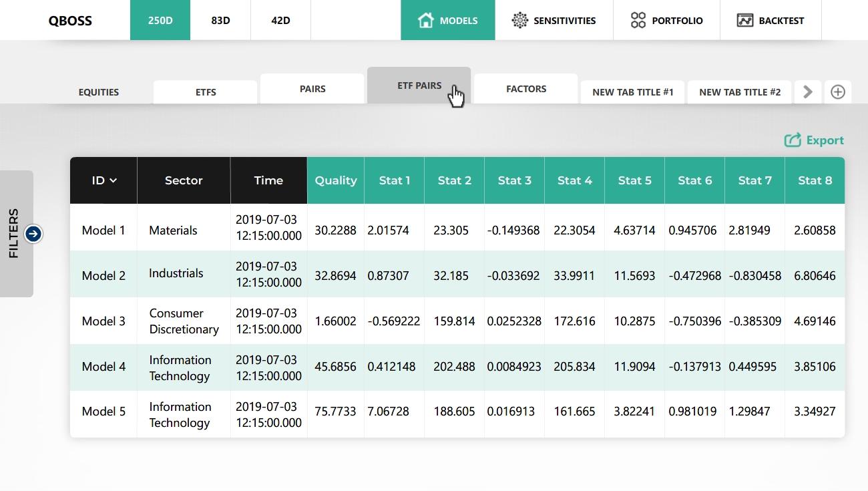Open the ETF Pairs tab
868x491 pixels.
[419, 86]
